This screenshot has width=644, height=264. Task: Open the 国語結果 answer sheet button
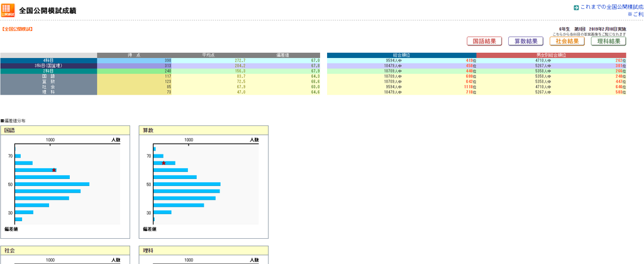click(484, 41)
